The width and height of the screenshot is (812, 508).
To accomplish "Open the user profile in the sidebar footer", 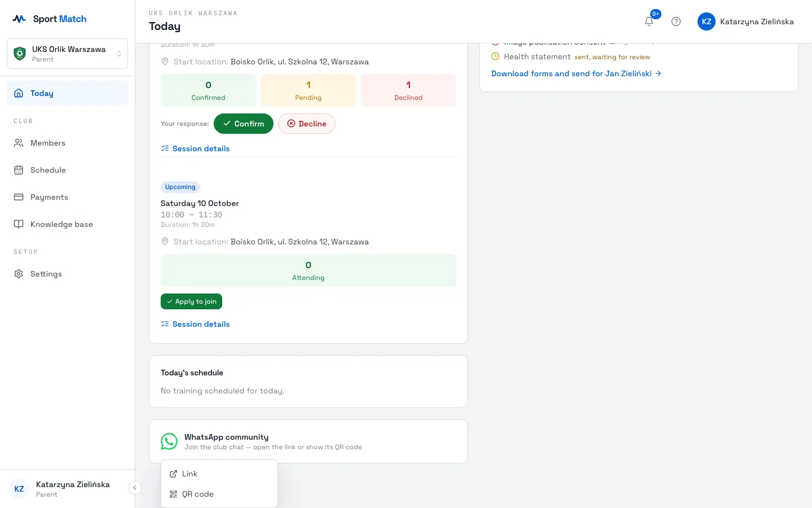I will pyautogui.click(x=62, y=489).
